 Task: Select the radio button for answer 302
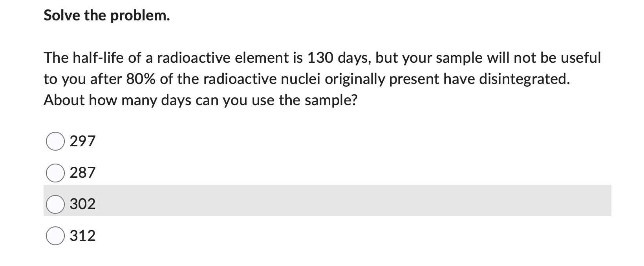(55, 204)
